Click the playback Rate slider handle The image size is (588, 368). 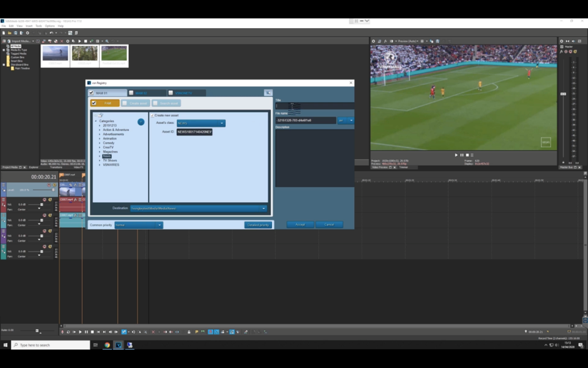(37, 330)
